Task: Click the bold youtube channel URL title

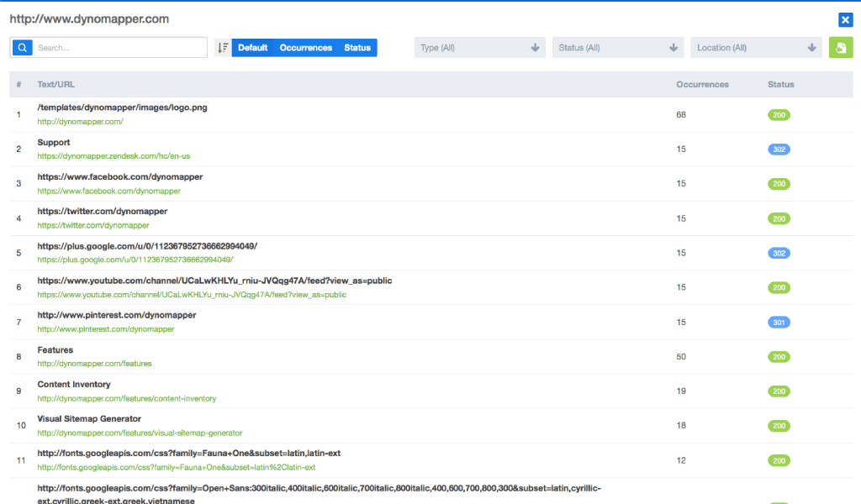Action: click(214, 281)
